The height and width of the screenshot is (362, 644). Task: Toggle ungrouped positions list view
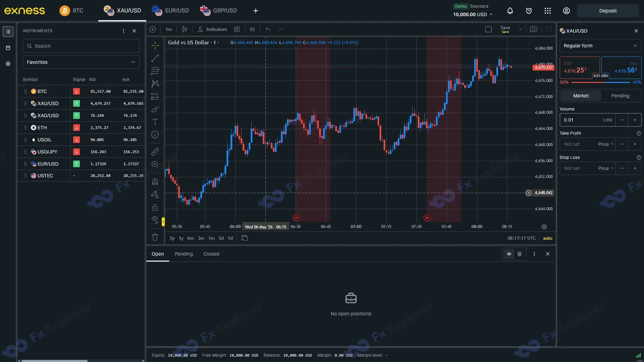click(x=519, y=254)
